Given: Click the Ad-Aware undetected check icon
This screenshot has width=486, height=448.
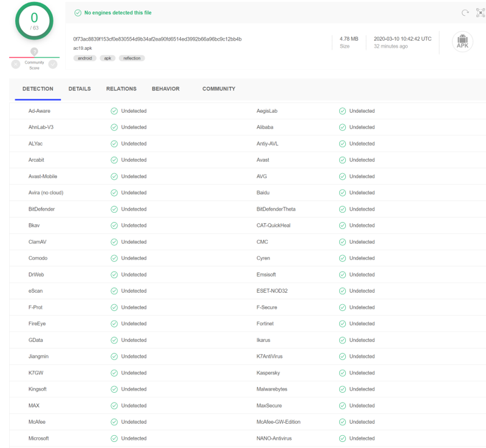Looking at the screenshot, I should point(114,111).
